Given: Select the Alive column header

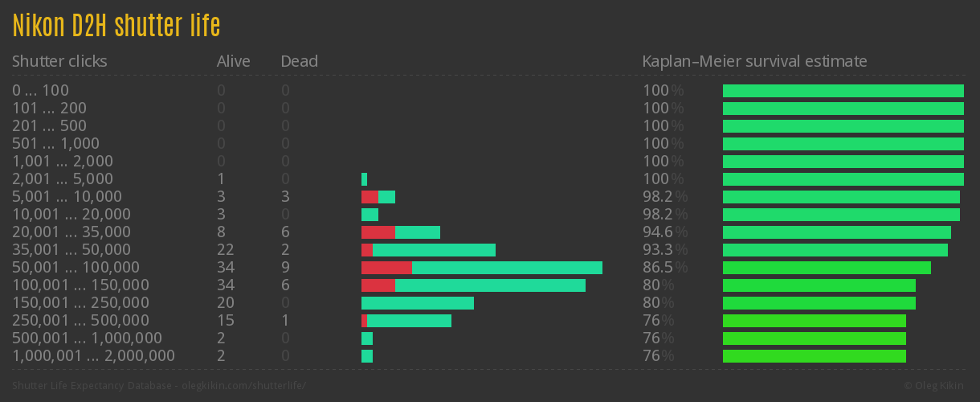Looking at the screenshot, I should pos(233,61).
